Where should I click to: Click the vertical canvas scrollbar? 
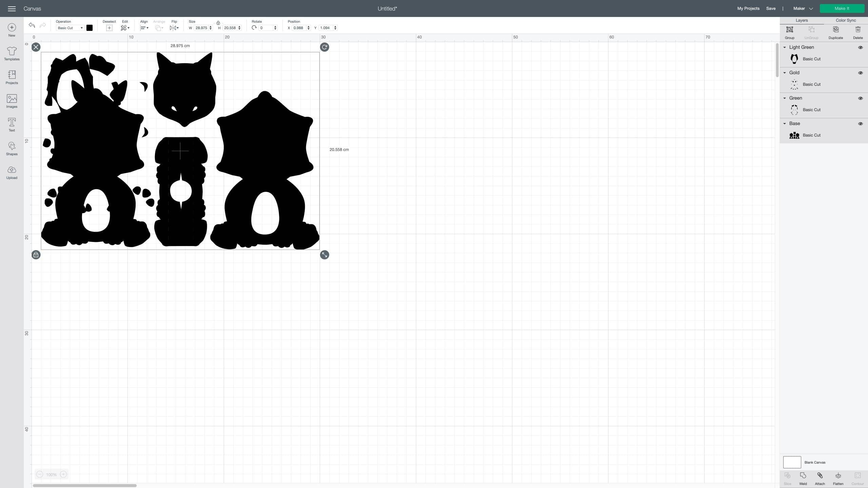click(x=777, y=60)
